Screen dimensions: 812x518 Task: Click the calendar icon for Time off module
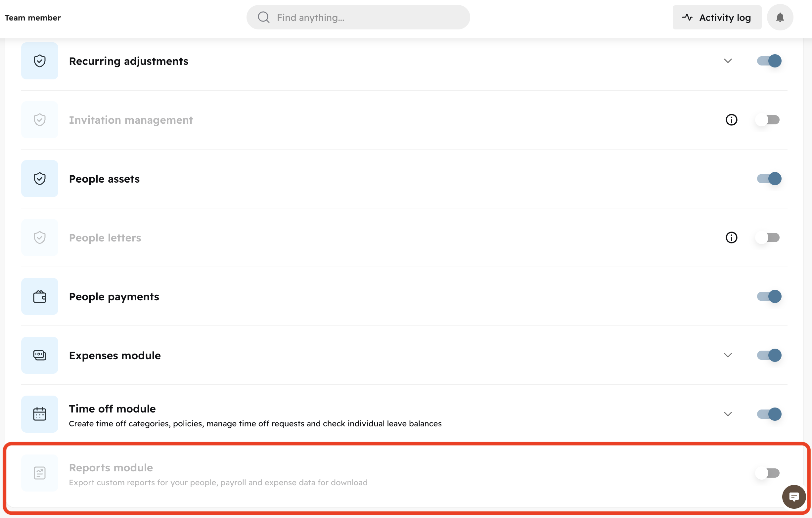pos(39,414)
